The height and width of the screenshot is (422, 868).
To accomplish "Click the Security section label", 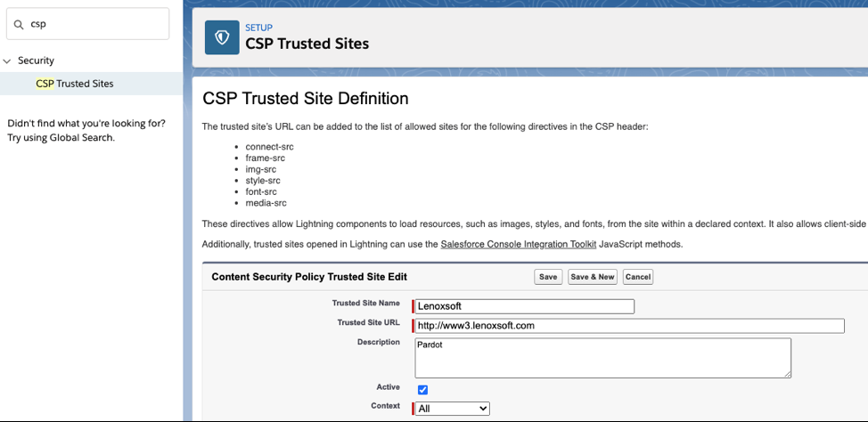I will [x=36, y=61].
